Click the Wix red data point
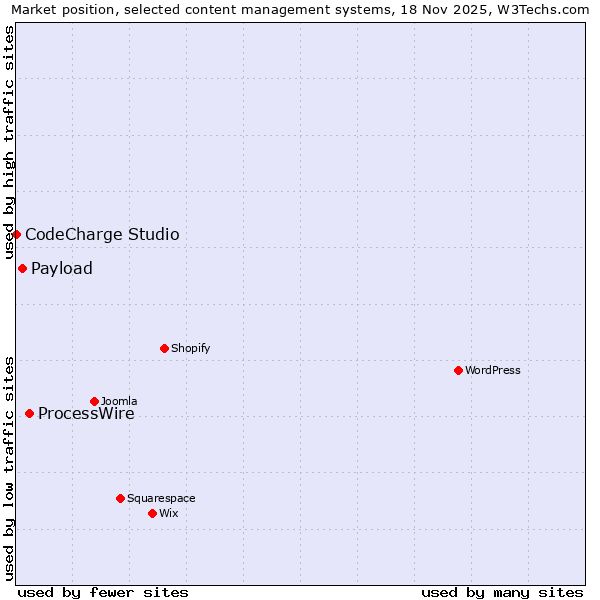 click(153, 513)
